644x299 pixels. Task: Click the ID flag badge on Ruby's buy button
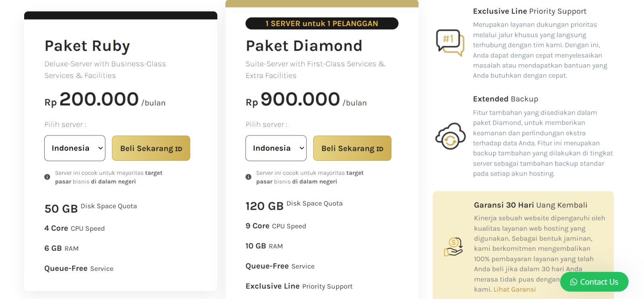coord(179,149)
